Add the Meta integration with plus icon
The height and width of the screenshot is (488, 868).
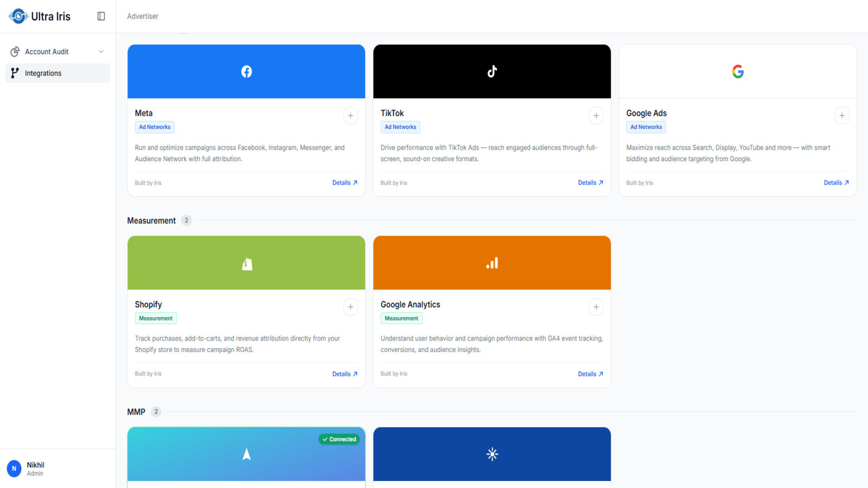point(350,115)
